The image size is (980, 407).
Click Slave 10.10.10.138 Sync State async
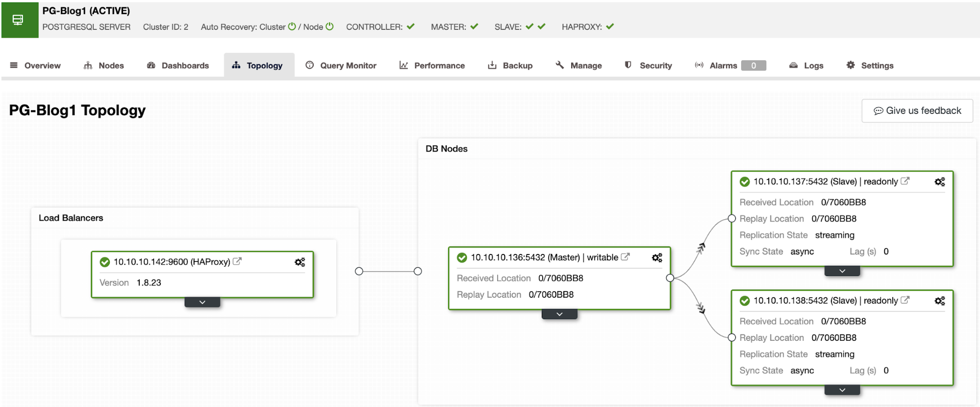click(x=802, y=371)
